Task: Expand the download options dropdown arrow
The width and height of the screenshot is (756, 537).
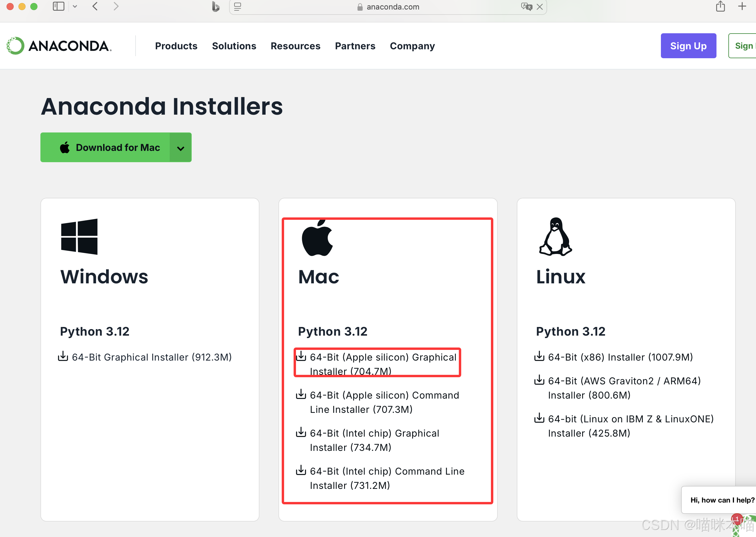Action: tap(181, 148)
